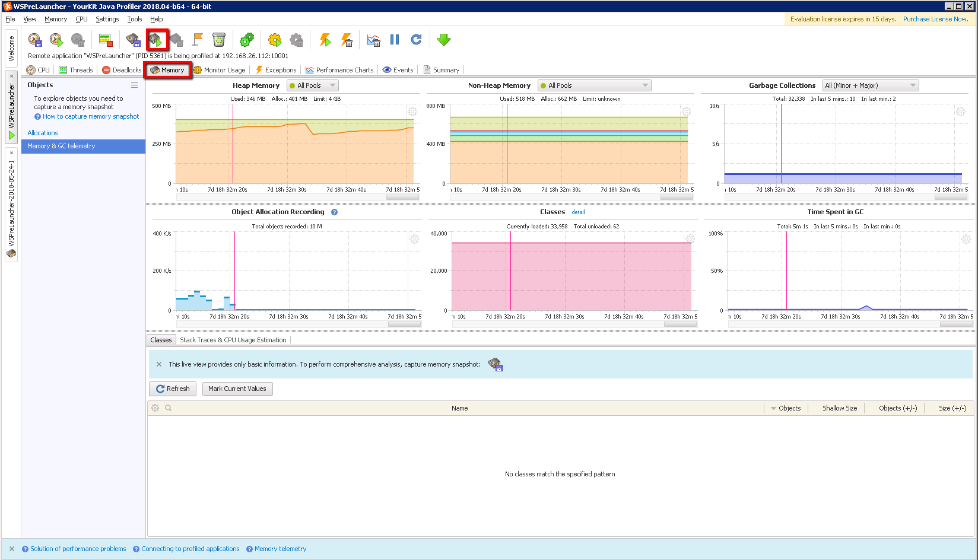Click the Capture Performance Snapshot icon

click(35, 40)
